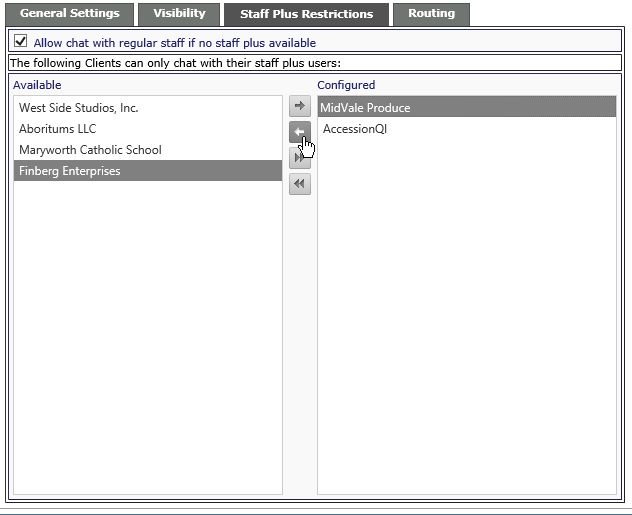Image resolution: width=632 pixels, height=515 pixels.
Task: Select AccessionQI in Configured list
Action: click(x=467, y=129)
